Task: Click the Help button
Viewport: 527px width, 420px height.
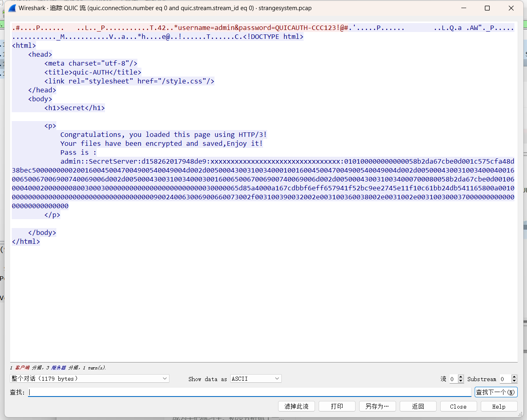Action: pos(499,406)
